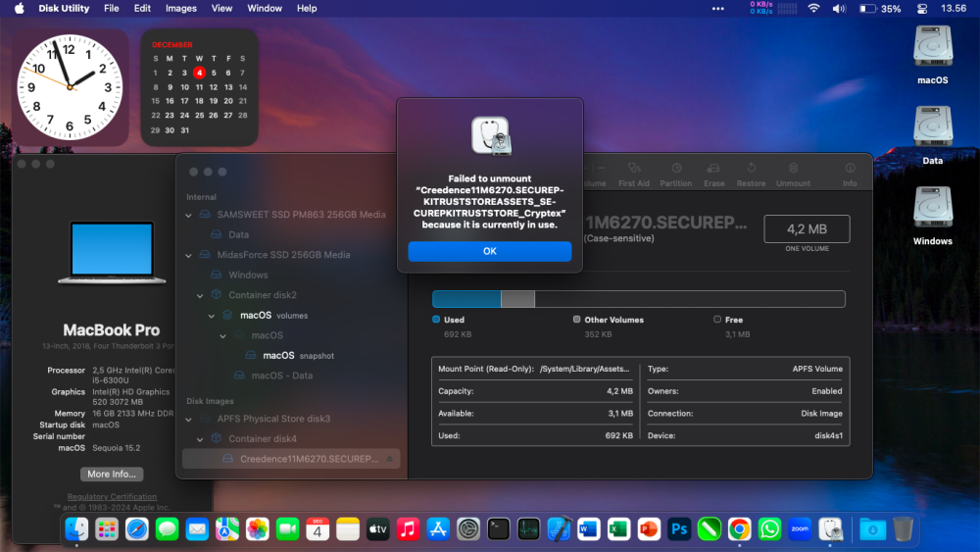The image size is (980, 552).
Task: Collapse APFS Physical Store disk3
Action: tap(189, 419)
